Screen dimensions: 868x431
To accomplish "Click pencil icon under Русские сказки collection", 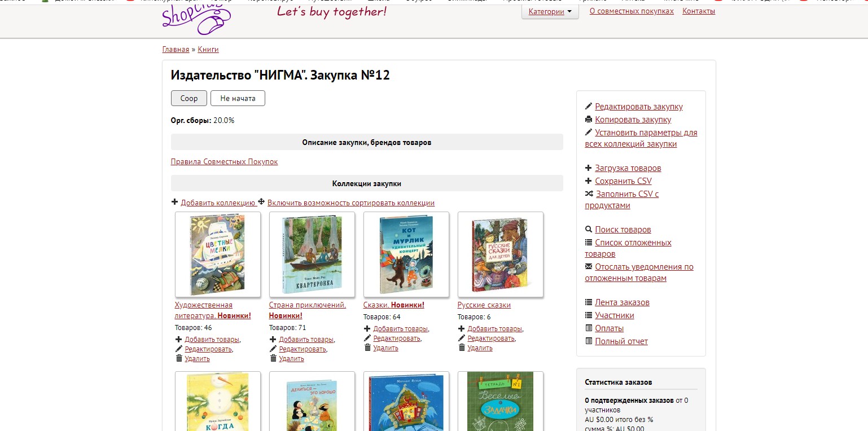I will pos(462,338).
